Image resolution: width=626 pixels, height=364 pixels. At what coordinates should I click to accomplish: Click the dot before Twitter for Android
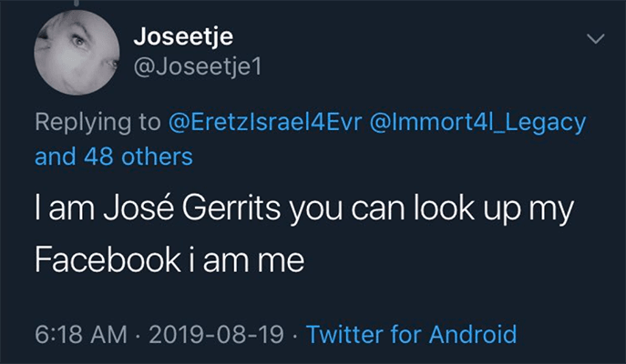tap(295, 335)
